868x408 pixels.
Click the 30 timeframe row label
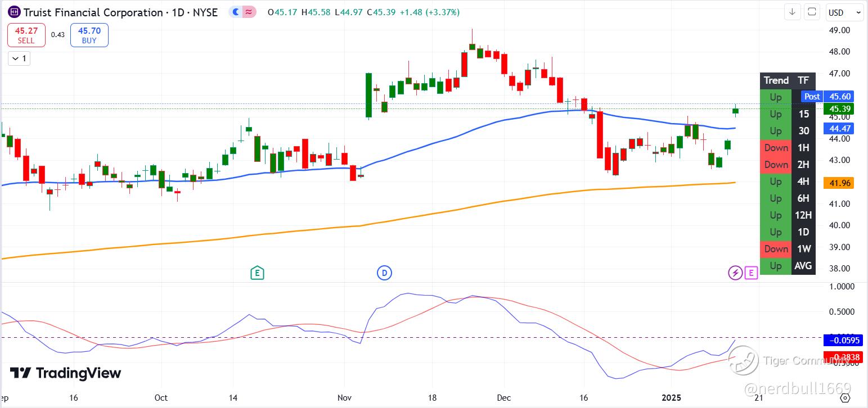coord(804,131)
